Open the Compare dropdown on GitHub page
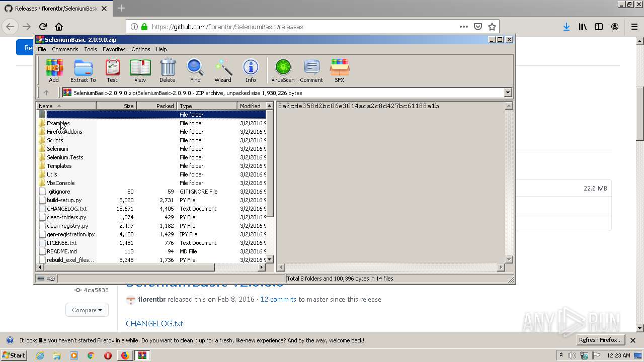 [x=87, y=310]
